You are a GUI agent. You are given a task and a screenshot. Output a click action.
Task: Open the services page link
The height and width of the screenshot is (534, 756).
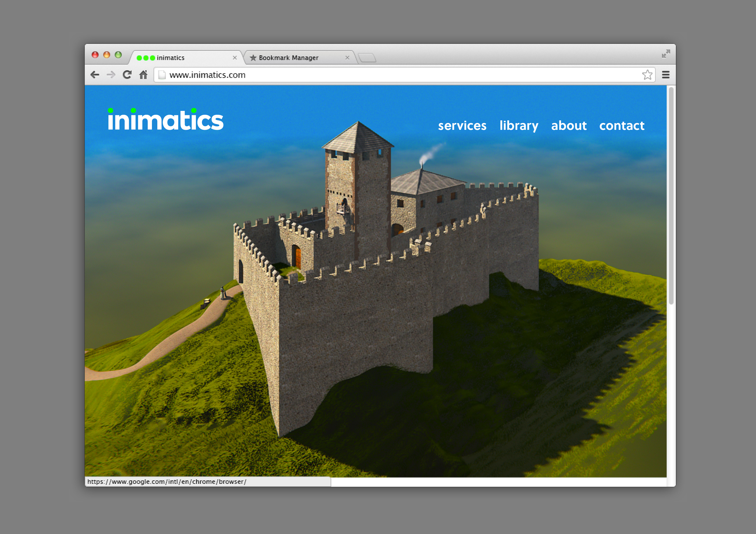[x=462, y=126]
